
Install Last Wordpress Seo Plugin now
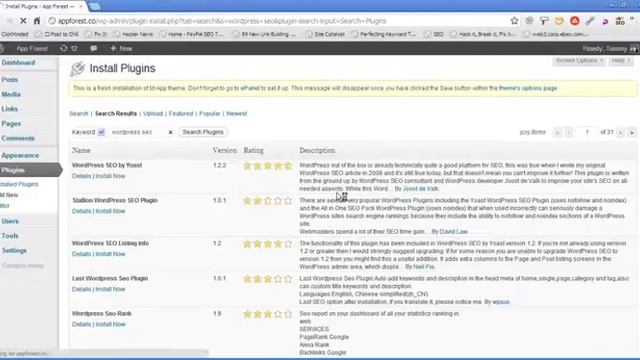(110, 289)
